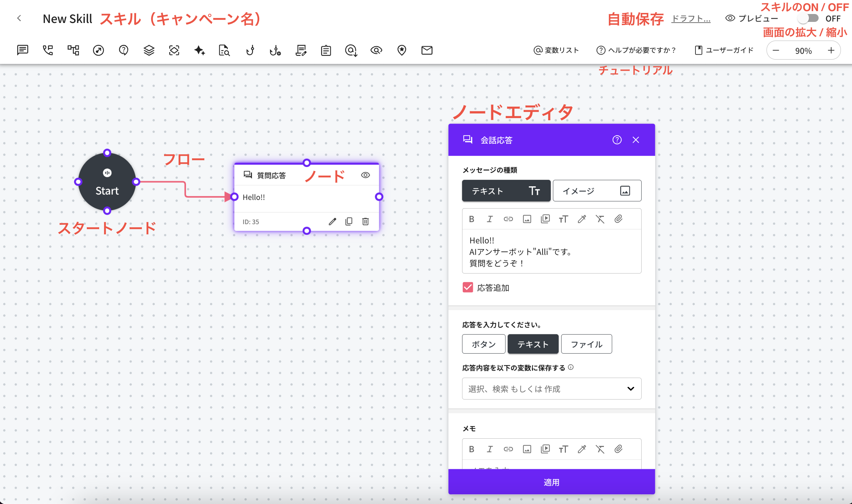Select ボタン response type
This screenshot has width=852, height=504.
pos(483,344)
